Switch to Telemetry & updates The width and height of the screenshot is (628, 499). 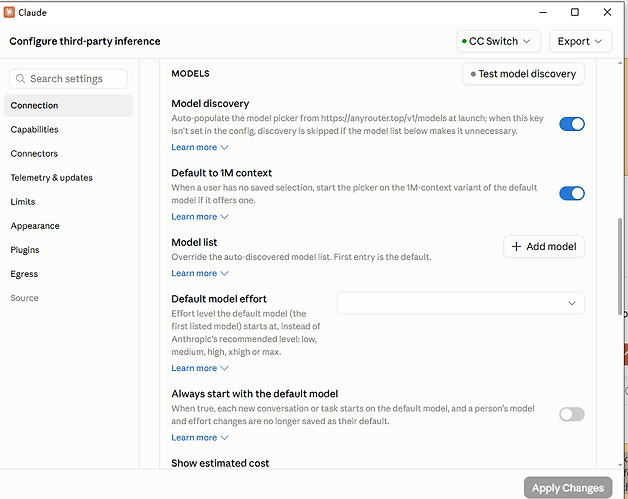point(68,177)
